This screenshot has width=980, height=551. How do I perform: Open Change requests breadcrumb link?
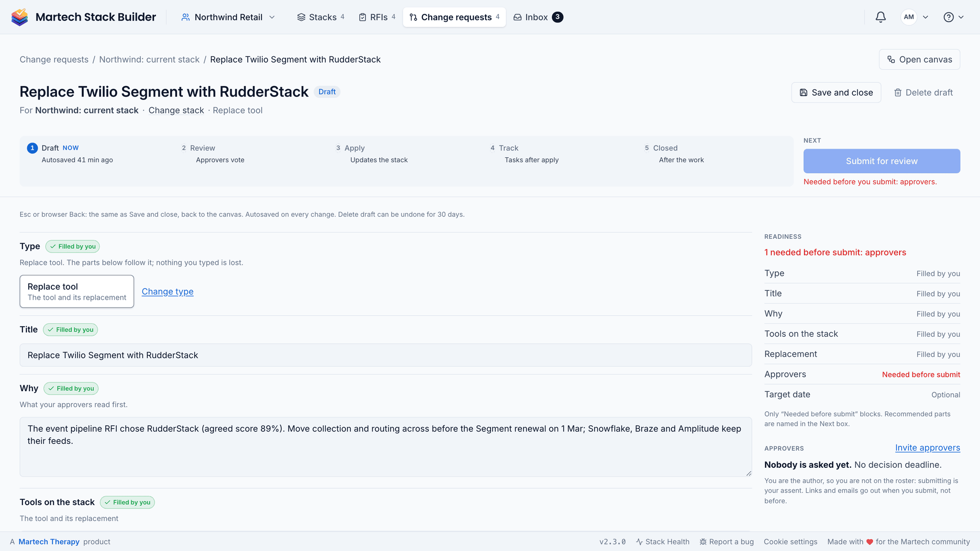pos(54,59)
